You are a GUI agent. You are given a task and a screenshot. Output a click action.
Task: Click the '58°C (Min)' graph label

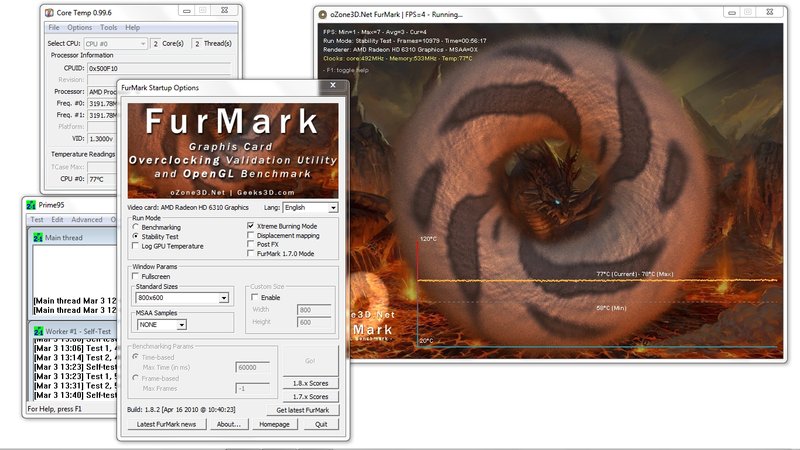pyautogui.click(x=611, y=308)
